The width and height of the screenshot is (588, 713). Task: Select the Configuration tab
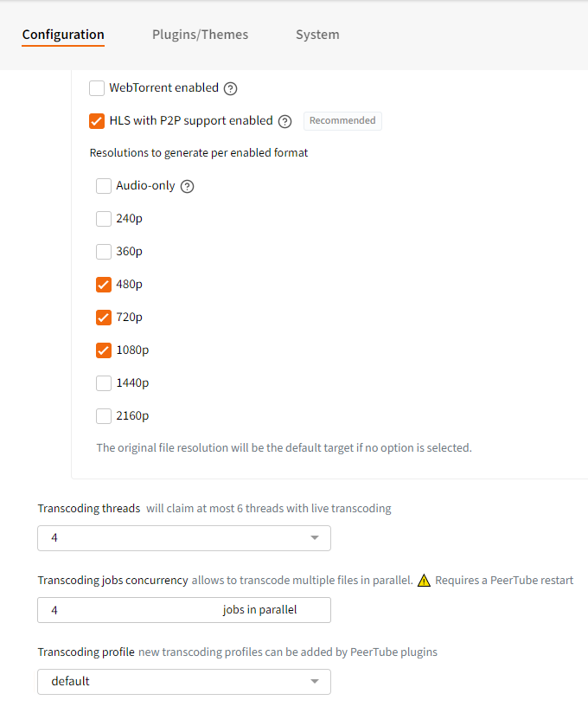pyautogui.click(x=62, y=35)
